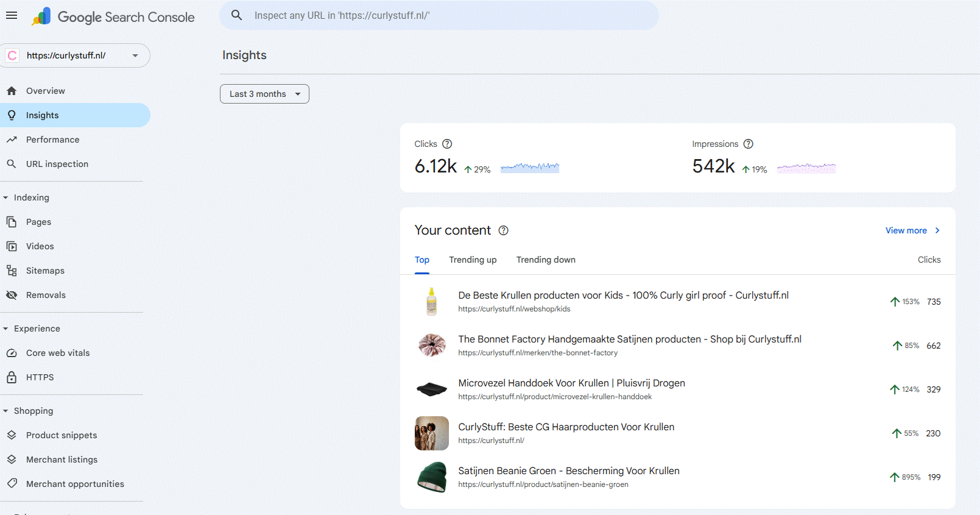
Task: Click the curlystuff.nl property favicon
Action: coord(12,55)
